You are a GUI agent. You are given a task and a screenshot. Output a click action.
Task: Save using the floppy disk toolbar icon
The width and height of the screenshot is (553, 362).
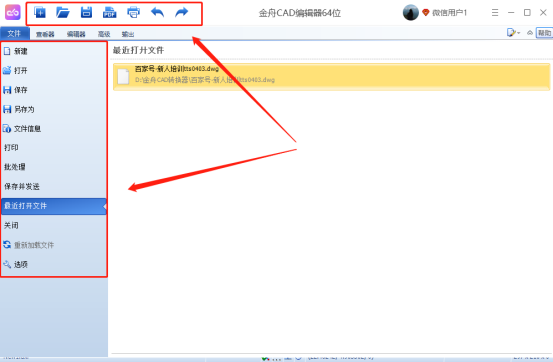pyautogui.click(x=86, y=12)
